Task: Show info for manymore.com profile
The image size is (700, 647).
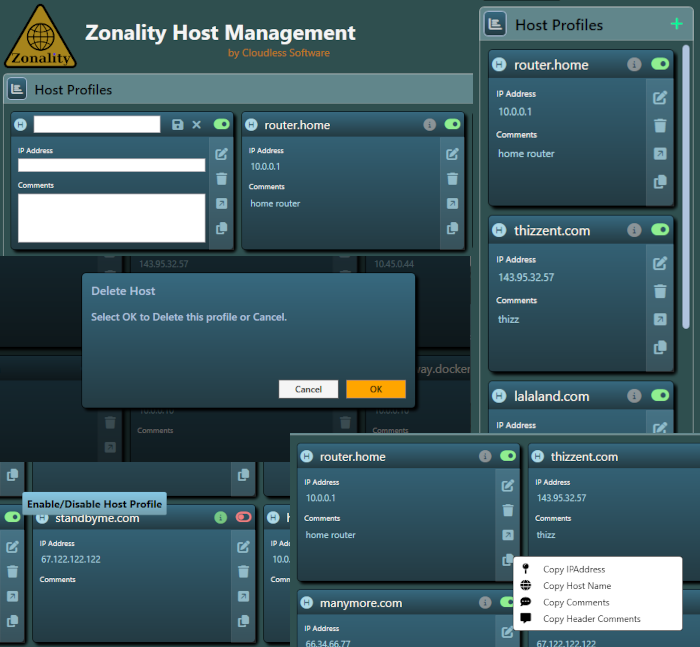Action: [485, 603]
